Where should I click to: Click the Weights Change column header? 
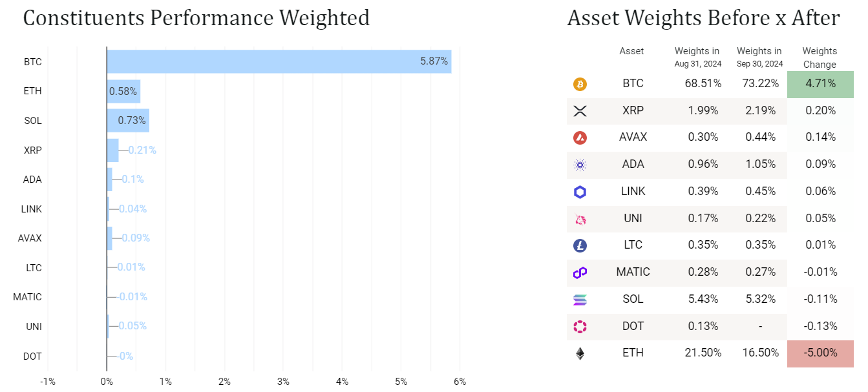coord(820,57)
